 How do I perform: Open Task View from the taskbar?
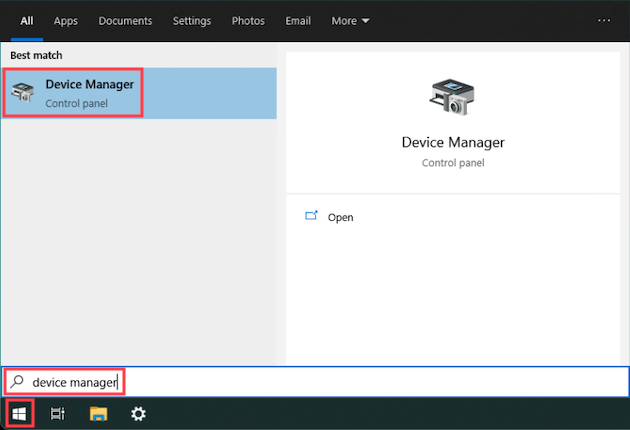click(x=58, y=413)
